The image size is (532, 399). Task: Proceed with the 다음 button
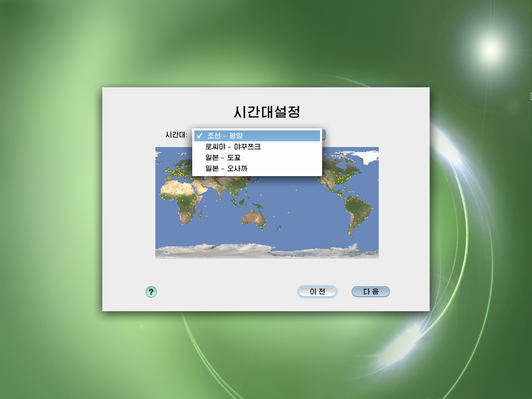(371, 292)
